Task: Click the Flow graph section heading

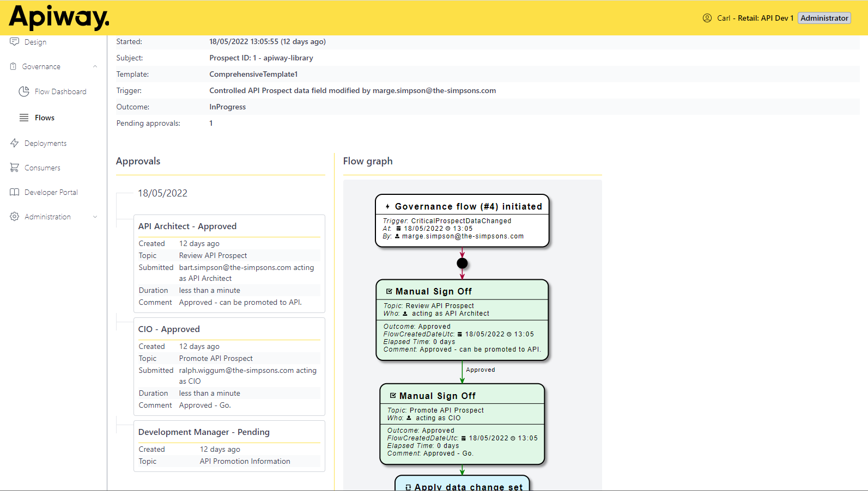Action: pos(368,161)
